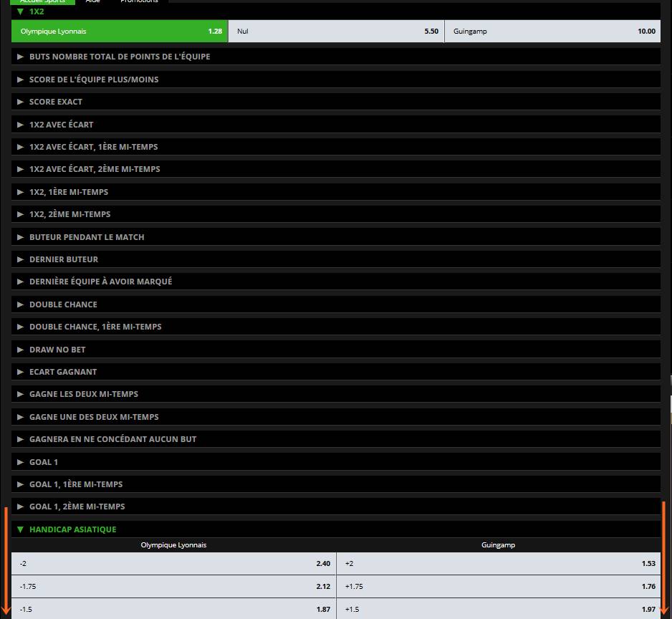
Task: Show the Dernier buteur market
Action: 335,259
